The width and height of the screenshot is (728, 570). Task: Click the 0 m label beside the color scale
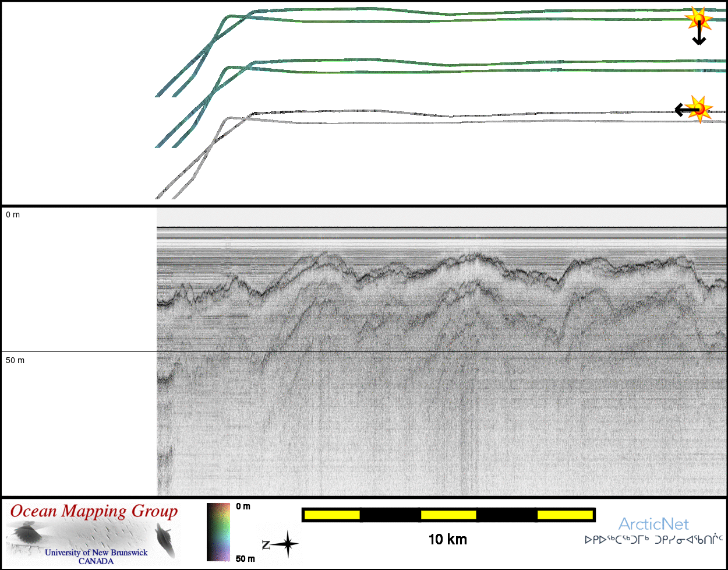tap(243, 506)
